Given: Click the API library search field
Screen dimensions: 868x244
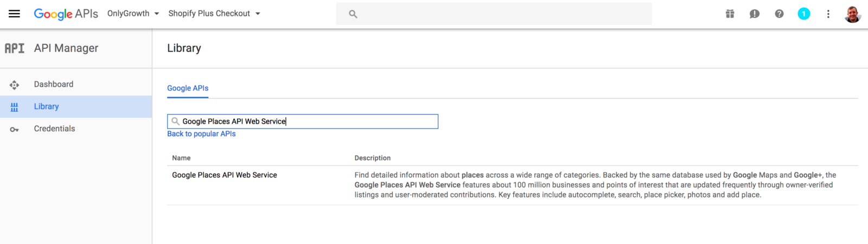Looking at the screenshot, I should click(x=304, y=121).
